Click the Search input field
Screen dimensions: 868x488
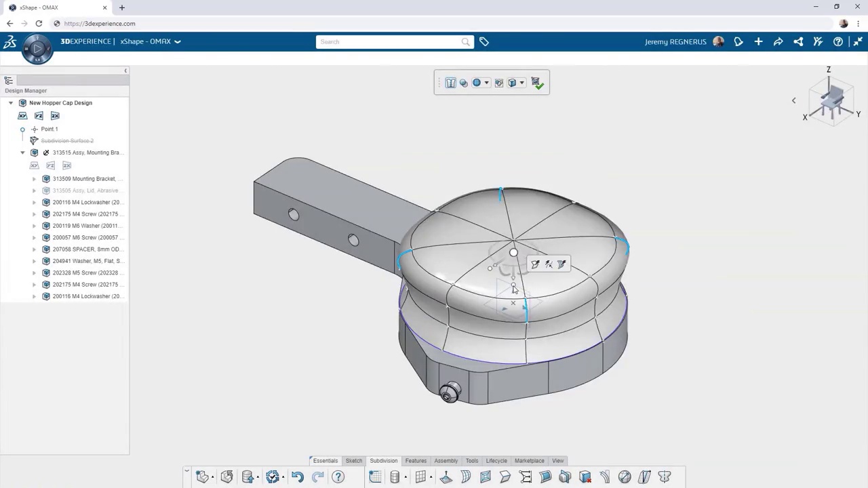(388, 42)
